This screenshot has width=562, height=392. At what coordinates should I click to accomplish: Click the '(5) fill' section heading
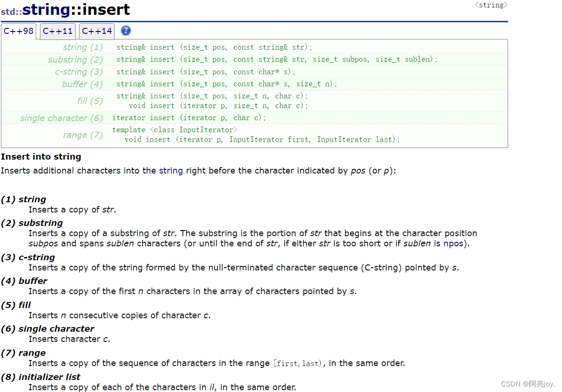click(x=16, y=305)
